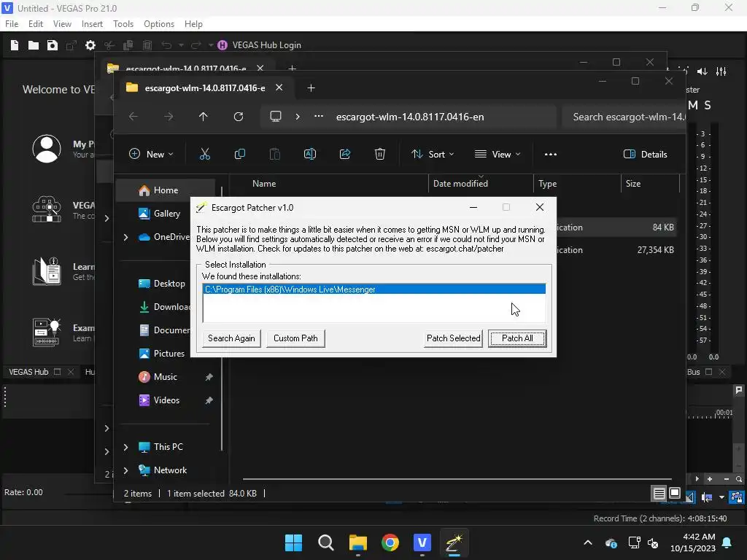Refresh the Explorer folder view
The image size is (747, 560).
click(x=239, y=117)
